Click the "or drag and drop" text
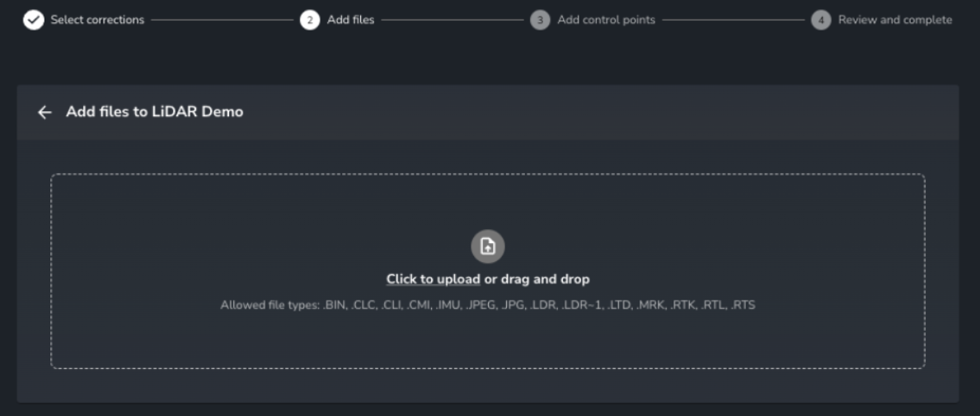This screenshot has width=980, height=416. pyautogui.click(x=537, y=279)
